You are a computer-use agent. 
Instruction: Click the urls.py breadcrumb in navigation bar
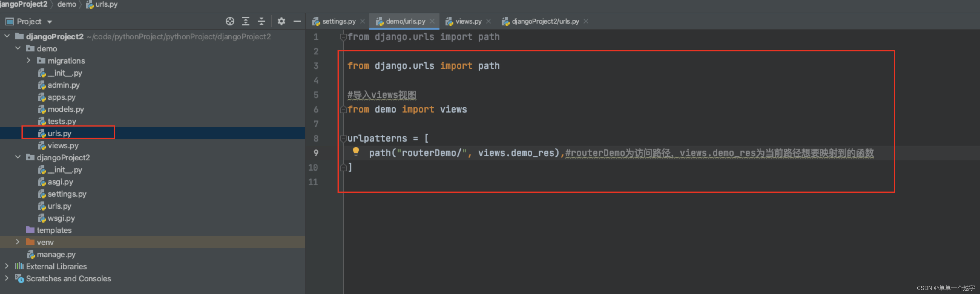(x=106, y=4)
